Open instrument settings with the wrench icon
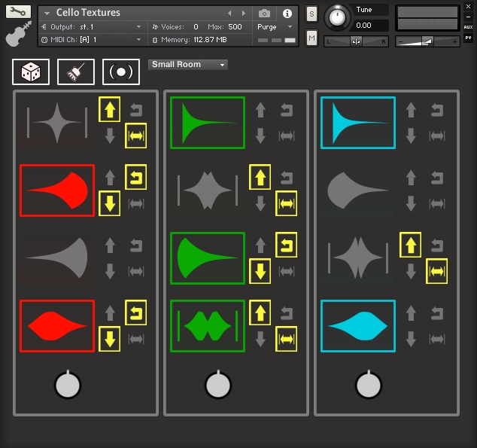 pyautogui.click(x=18, y=12)
